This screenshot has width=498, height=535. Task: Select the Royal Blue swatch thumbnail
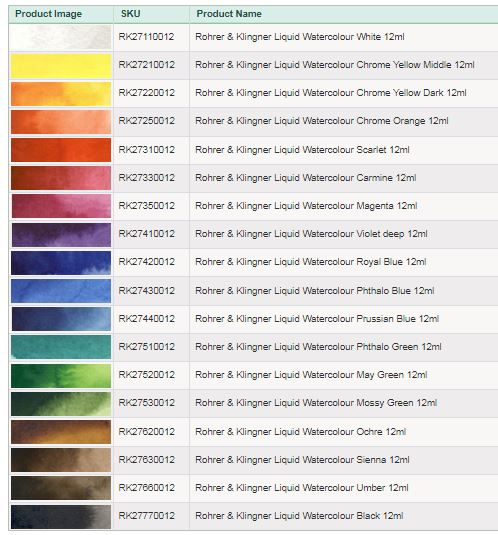pyautogui.click(x=61, y=263)
